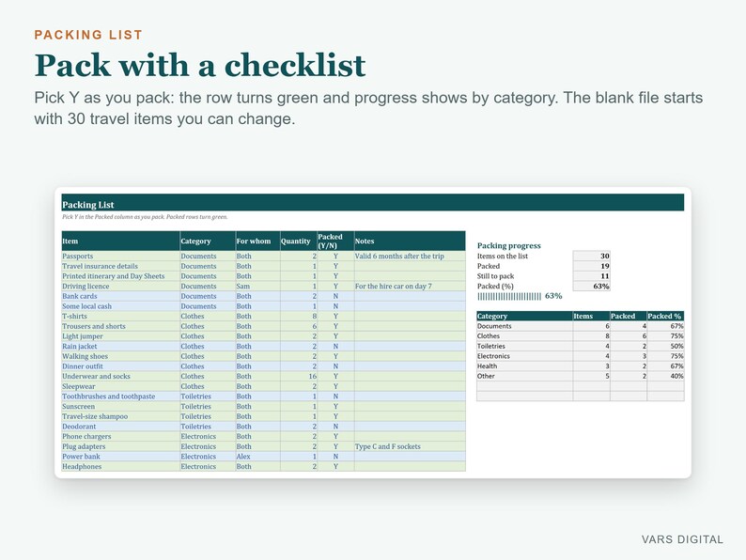Open the Packed Y/N cell for Power bank
The width and height of the screenshot is (746, 560).
pos(335,457)
